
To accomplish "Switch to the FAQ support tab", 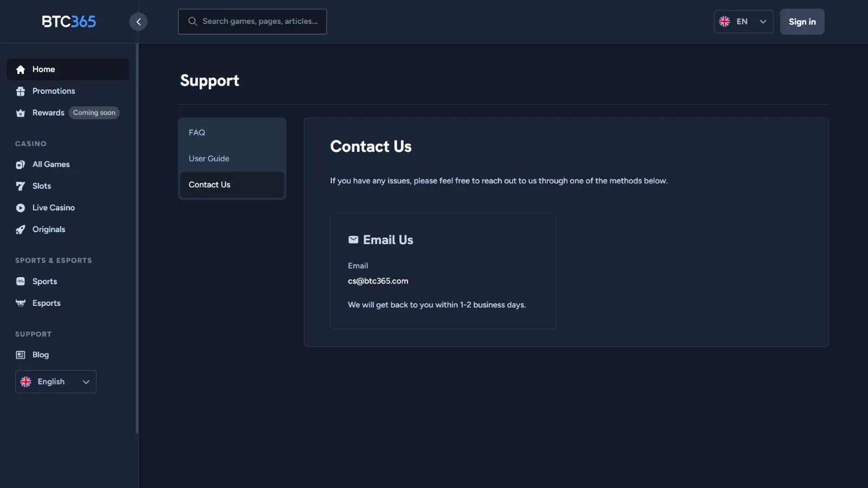I will 197,132.
